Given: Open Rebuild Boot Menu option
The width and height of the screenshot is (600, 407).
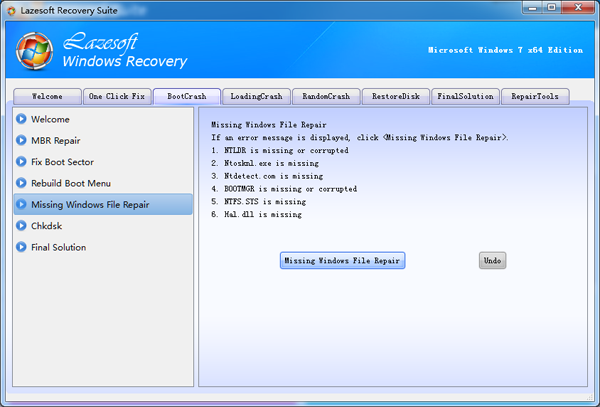Looking at the screenshot, I should tap(103, 183).
